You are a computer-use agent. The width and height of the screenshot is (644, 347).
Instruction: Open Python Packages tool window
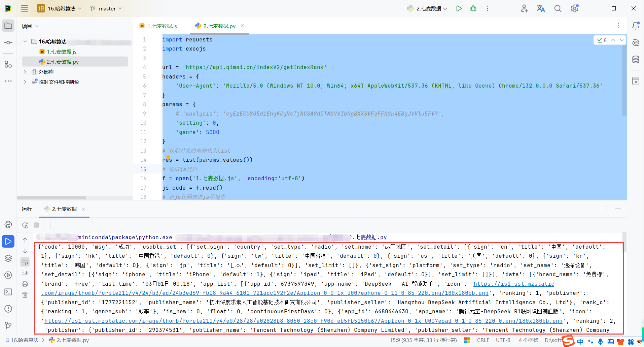coord(8,258)
